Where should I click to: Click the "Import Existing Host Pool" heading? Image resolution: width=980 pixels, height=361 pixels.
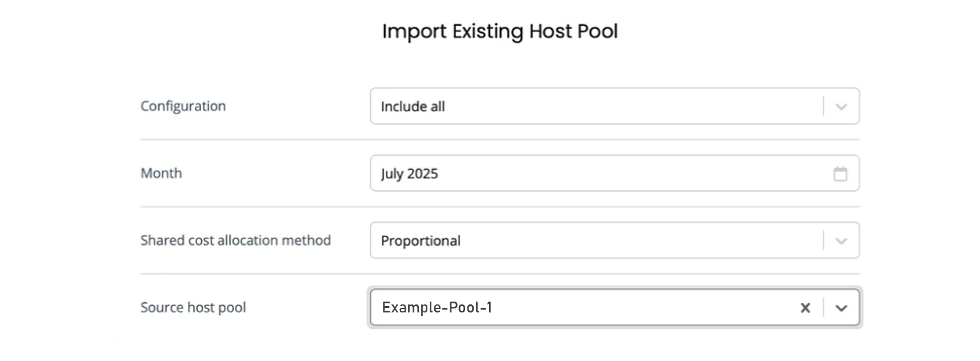coord(500,31)
